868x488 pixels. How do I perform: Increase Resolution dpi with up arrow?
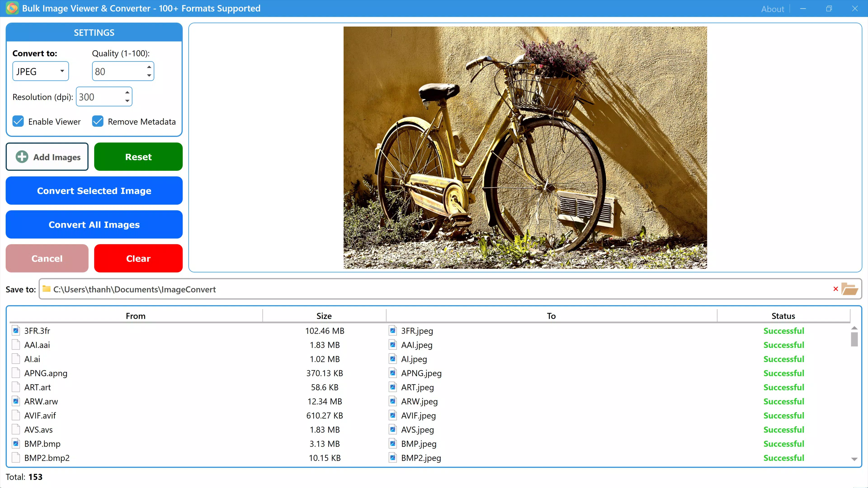(x=127, y=92)
